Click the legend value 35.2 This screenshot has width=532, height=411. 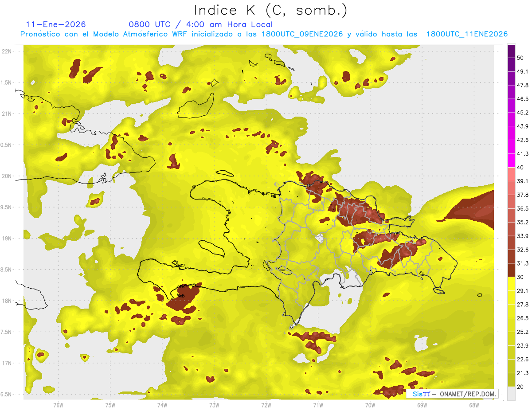(x=523, y=222)
